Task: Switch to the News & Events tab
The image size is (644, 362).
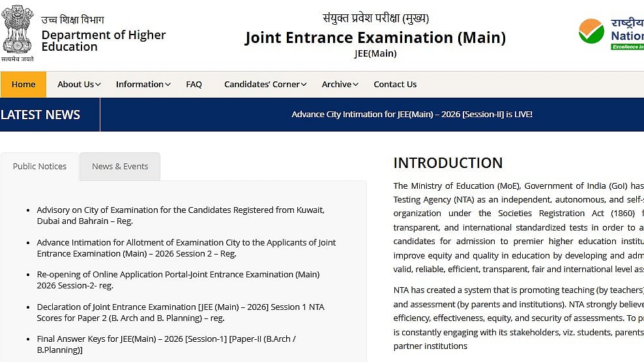Action: tap(120, 166)
